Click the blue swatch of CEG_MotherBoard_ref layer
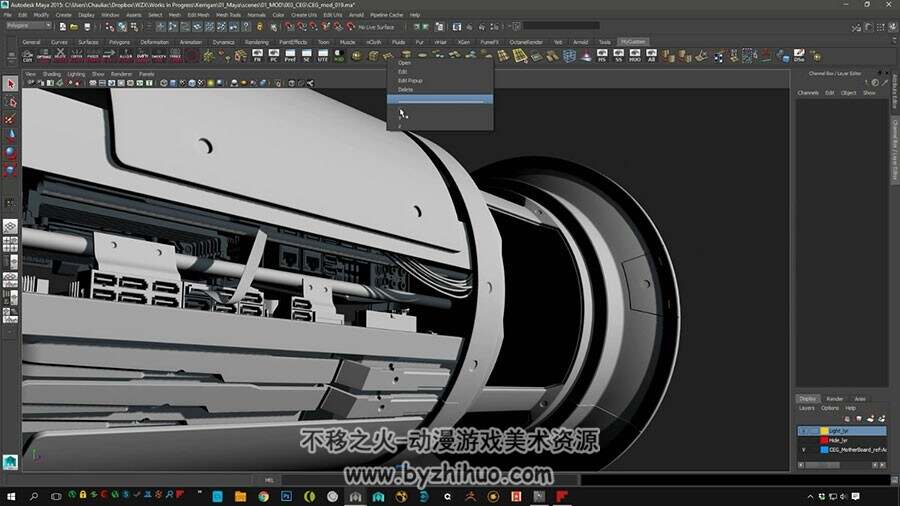 coord(824,450)
